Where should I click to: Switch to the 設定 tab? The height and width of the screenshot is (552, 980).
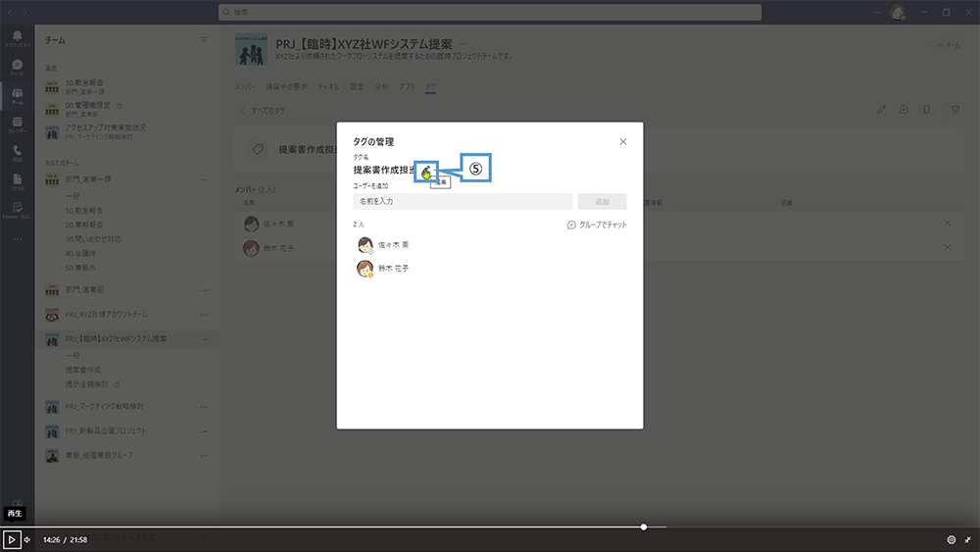coord(357,87)
